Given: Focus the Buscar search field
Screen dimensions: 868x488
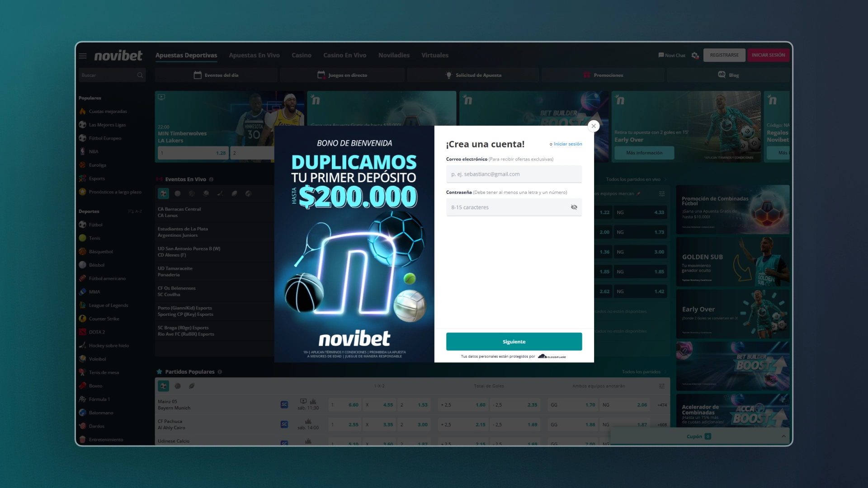Looking at the screenshot, I should tap(112, 75).
